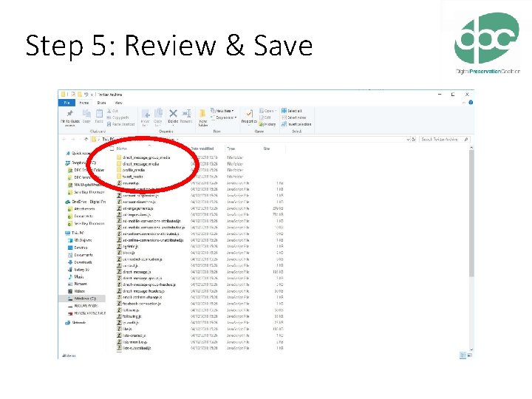Click the Search Twitter Archive box

click(x=445, y=139)
